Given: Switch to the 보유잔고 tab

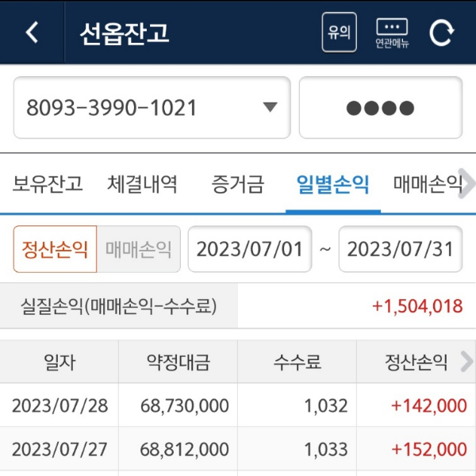Looking at the screenshot, I should [48, 185].
